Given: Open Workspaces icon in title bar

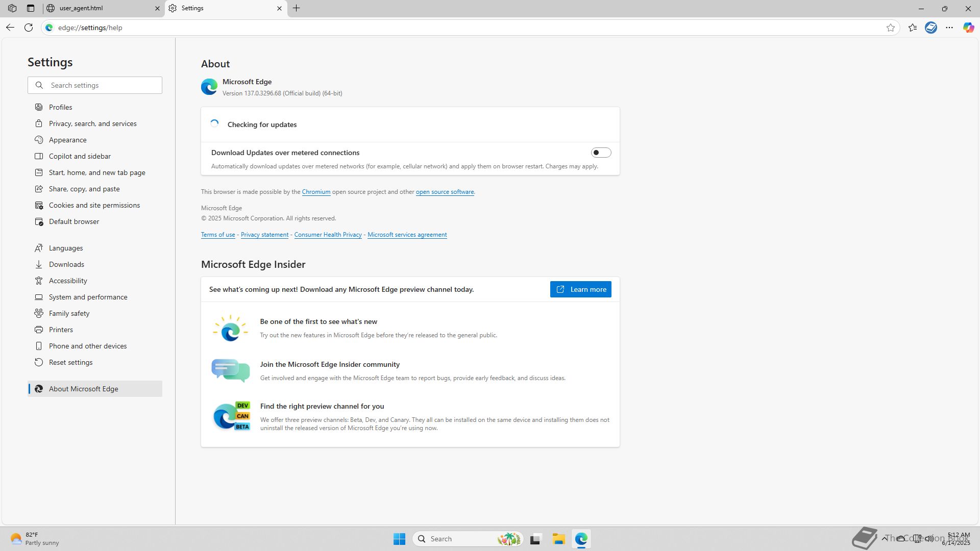Looking at the screenshot, I should [12, 8].
